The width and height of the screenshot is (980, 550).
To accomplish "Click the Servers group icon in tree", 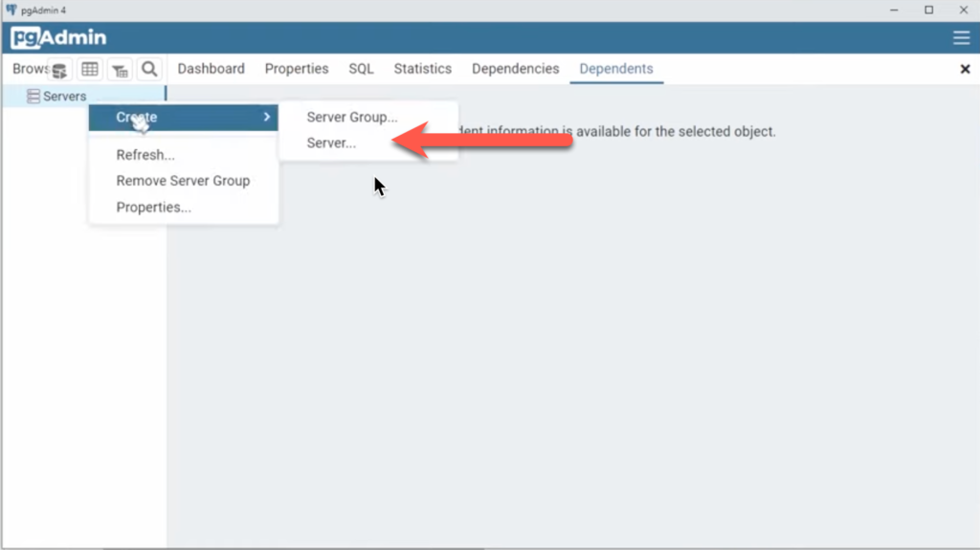I will coord(33,96).
